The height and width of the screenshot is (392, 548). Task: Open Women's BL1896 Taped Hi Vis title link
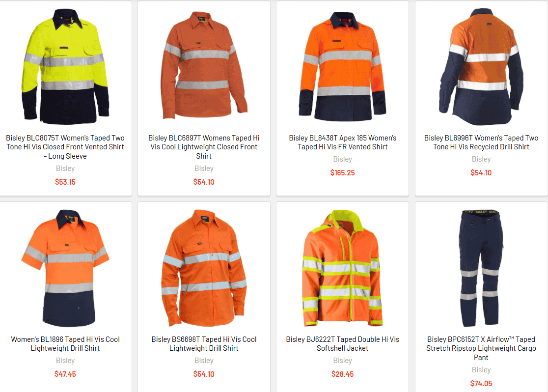coord(65,344)
